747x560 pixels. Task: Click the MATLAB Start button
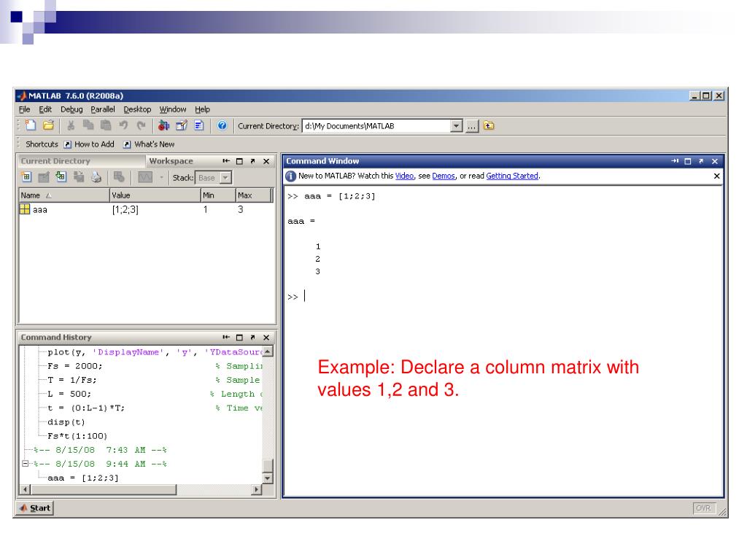pos(35,508)
